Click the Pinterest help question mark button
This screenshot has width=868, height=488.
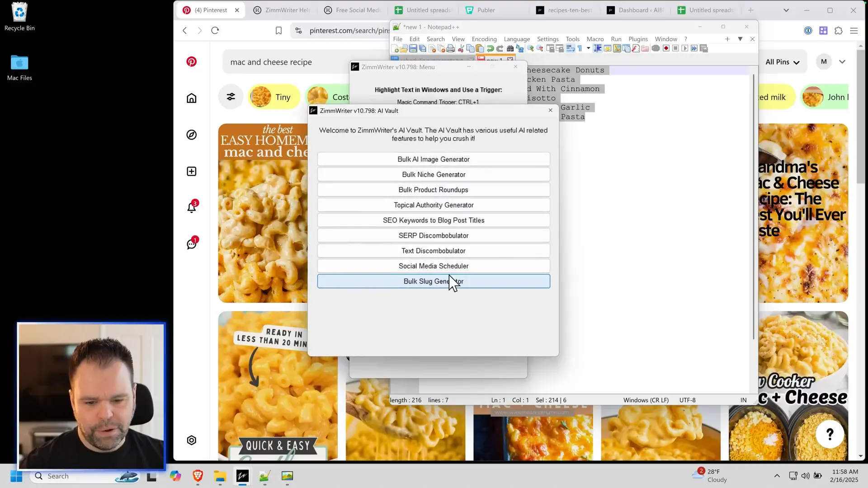pos(830,434)
